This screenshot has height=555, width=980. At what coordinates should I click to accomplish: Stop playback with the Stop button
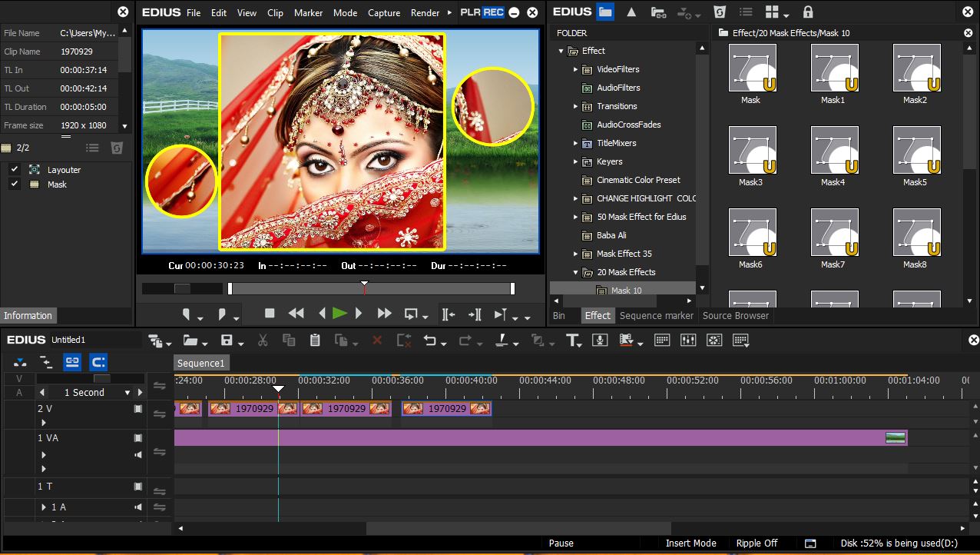[x=270, y=313]
